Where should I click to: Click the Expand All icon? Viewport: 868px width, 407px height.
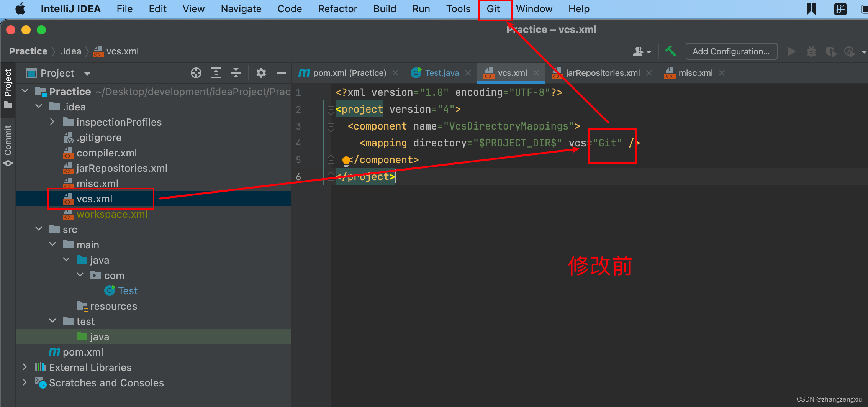click(216, 73)
